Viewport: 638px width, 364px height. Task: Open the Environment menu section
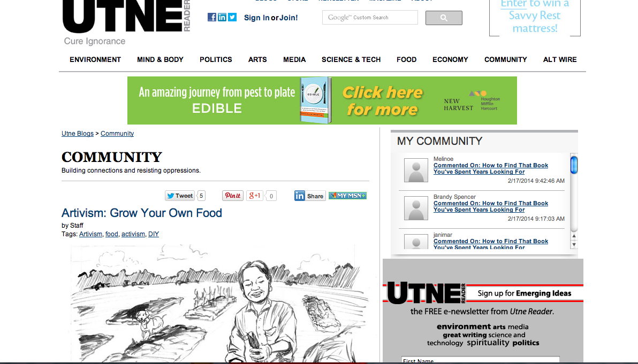pyautogui.click(x=95, y=59)
